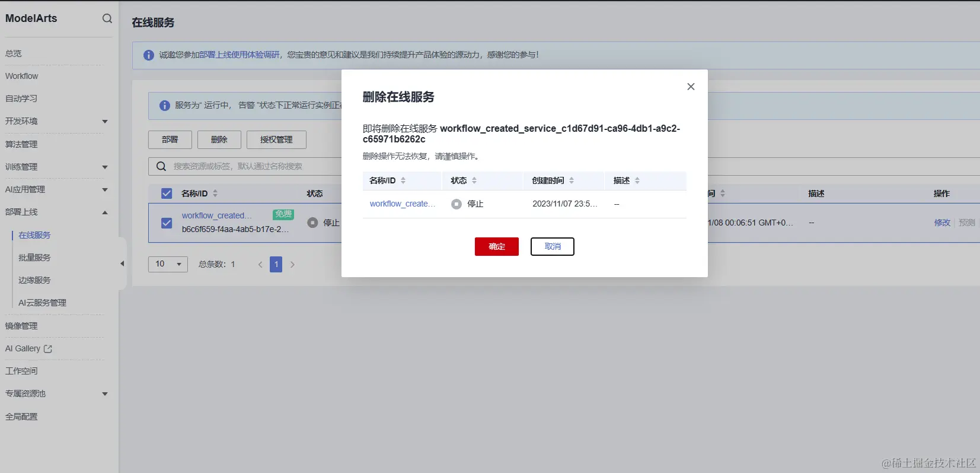
Task: Click the 总条数: 1 total count text
Action: point(217,264)
